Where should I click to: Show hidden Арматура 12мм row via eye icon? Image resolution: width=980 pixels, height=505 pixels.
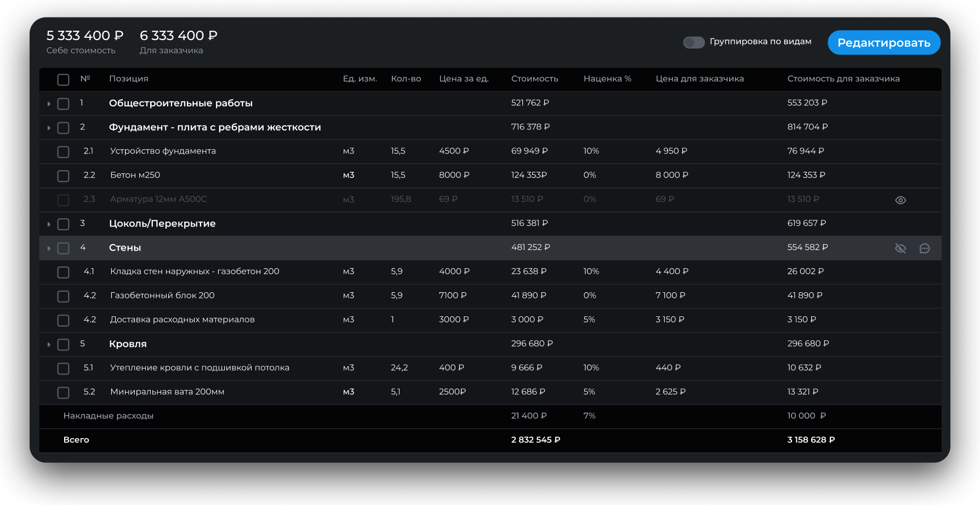click(x=900, y=200)
